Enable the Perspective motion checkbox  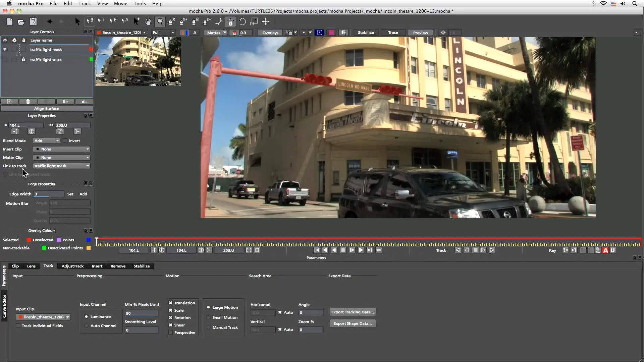point(170,333)
